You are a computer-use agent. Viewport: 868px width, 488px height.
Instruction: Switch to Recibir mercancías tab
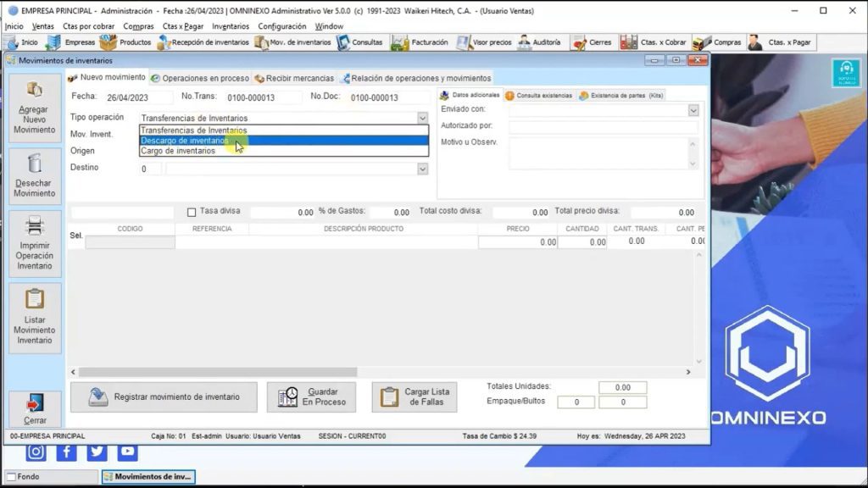[x=294, y=79]
